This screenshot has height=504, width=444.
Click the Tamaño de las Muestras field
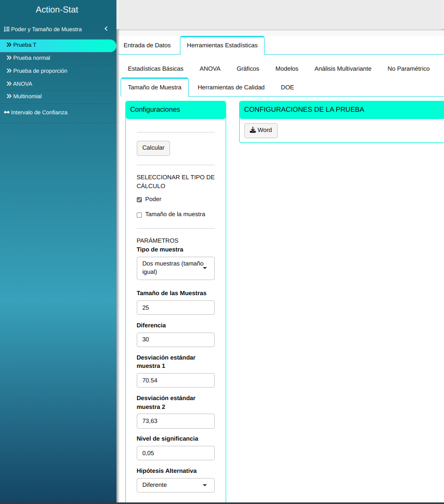(175, 308)
